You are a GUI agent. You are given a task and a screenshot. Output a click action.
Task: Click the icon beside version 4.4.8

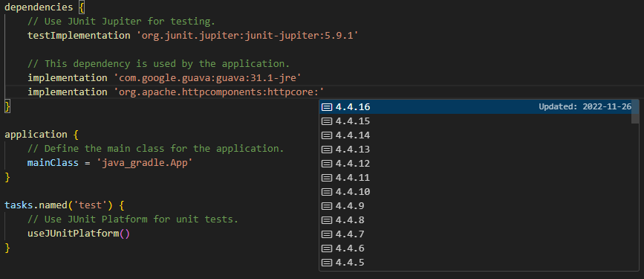[327, 219]
